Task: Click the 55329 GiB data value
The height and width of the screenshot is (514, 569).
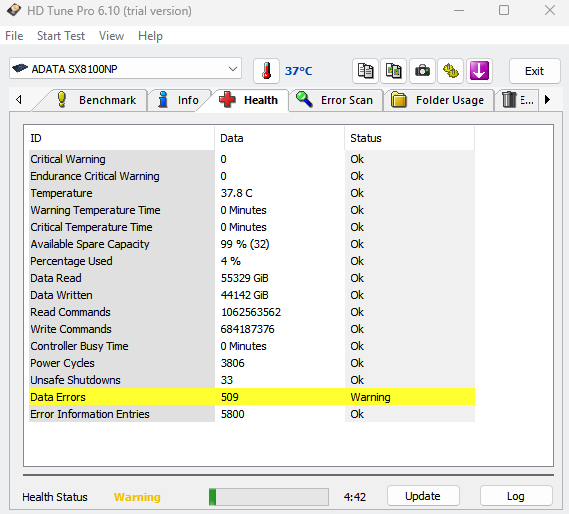Action: tap(245, 278)
